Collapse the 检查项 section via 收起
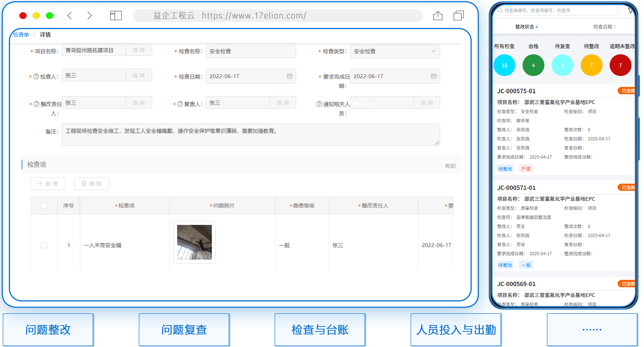644x347 pixels. click(450, 166)
